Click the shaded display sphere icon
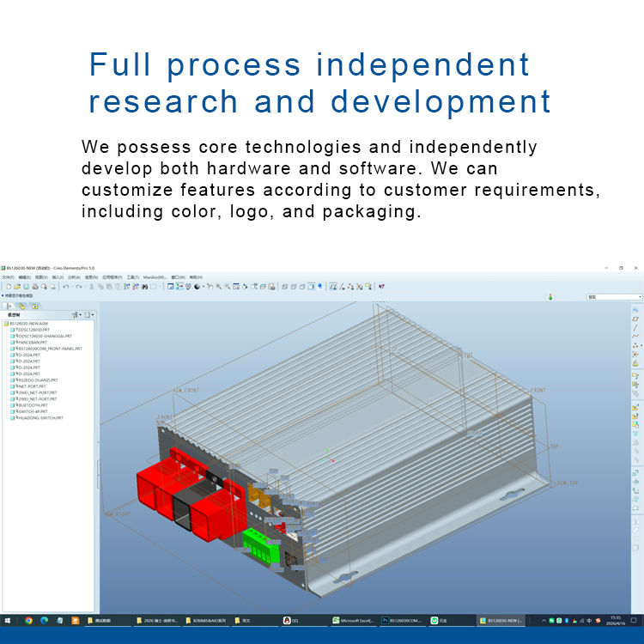 pos(197,287)
